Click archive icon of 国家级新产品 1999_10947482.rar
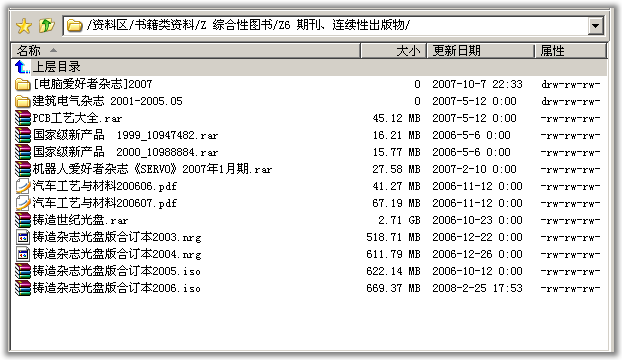 coord(23,135)
